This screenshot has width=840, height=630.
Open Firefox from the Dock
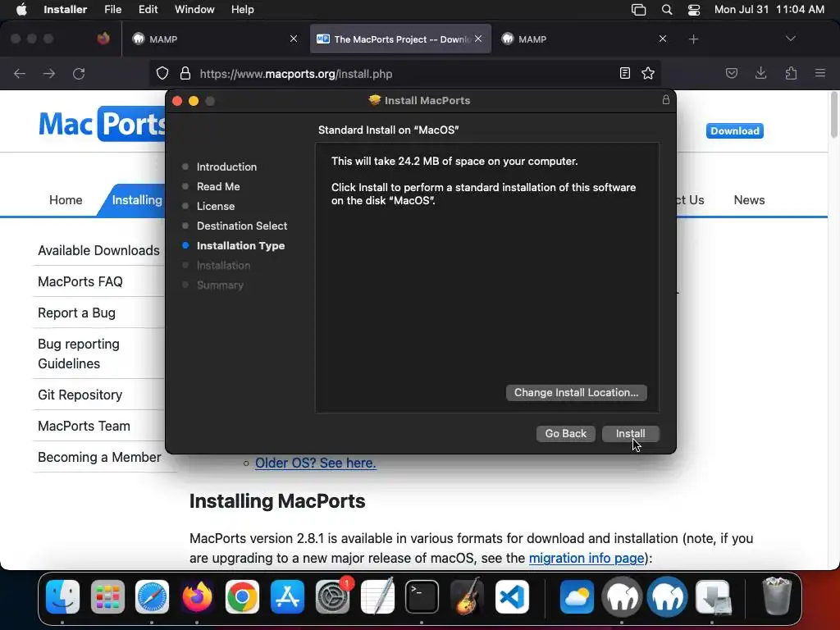coord(197,596)
